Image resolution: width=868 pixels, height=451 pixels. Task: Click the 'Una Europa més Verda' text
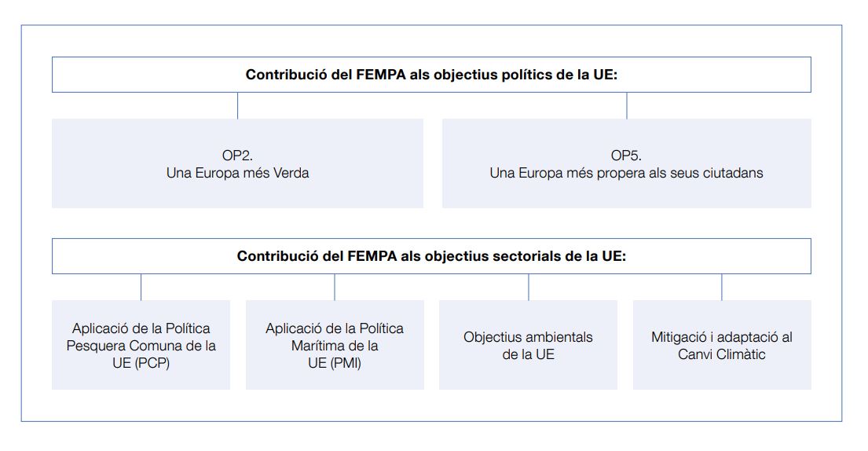click(x=237, y=173)
